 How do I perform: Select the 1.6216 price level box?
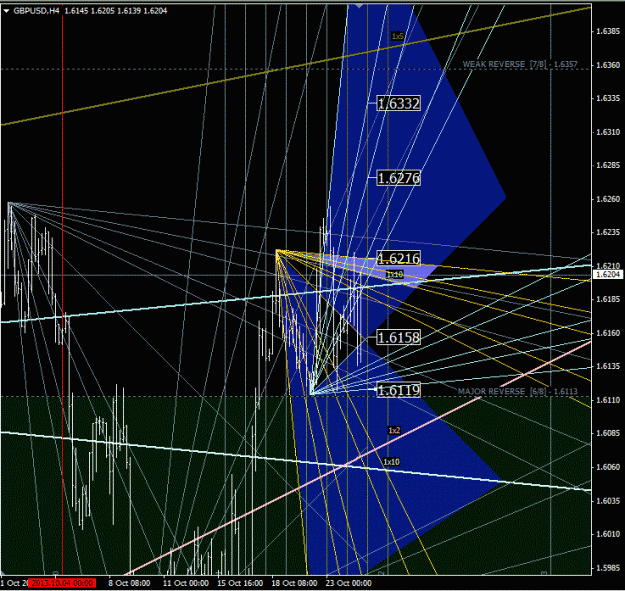[398, 258]
